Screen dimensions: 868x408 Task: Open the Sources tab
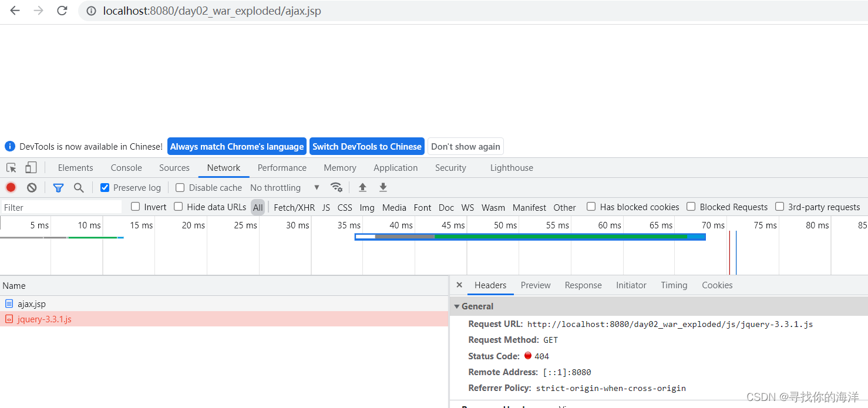tap(174, 168)
